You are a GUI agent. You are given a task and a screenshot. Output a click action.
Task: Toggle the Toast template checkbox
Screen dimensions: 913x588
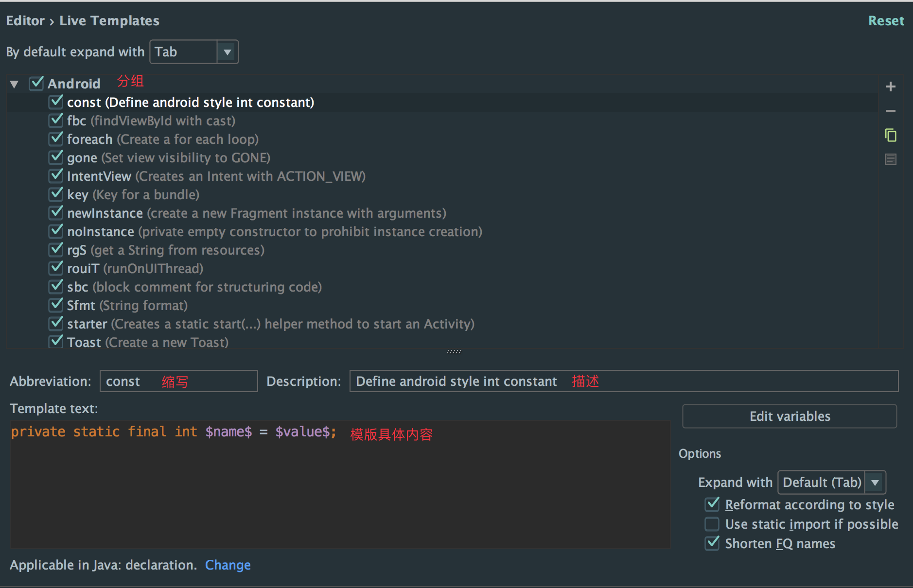click(x=56, y=341)
